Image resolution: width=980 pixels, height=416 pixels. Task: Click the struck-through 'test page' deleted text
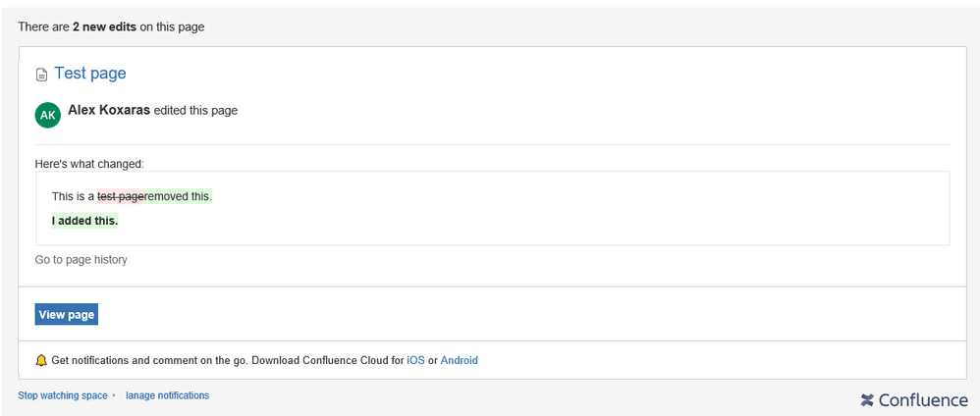coord(121,197)
